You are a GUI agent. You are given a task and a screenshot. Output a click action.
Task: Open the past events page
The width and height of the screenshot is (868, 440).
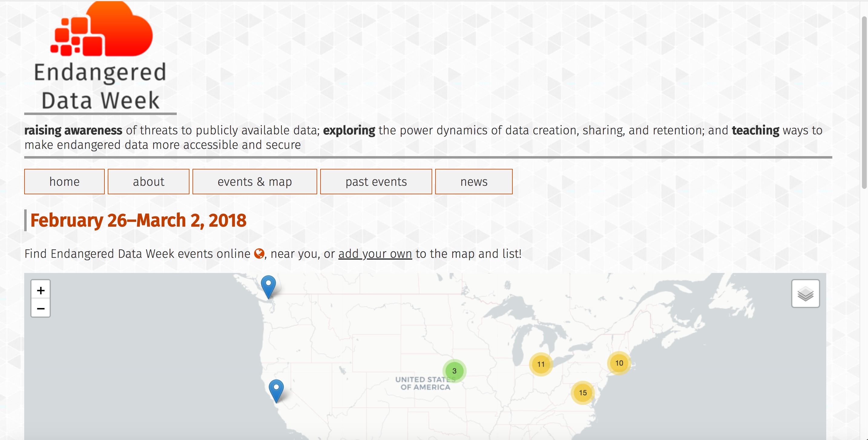pos(376,182)
